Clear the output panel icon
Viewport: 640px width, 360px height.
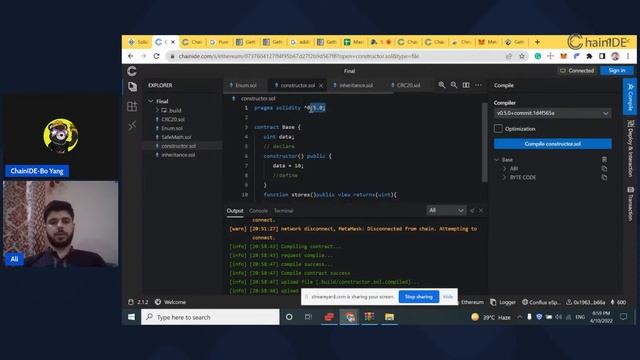tap(472, 211)
